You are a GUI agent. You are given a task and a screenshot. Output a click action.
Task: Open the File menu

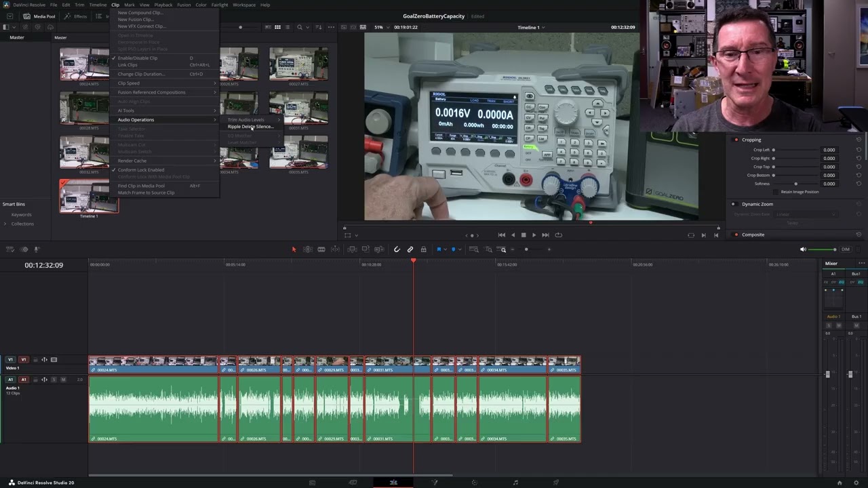pyautogui.click(x=54, y=5)
